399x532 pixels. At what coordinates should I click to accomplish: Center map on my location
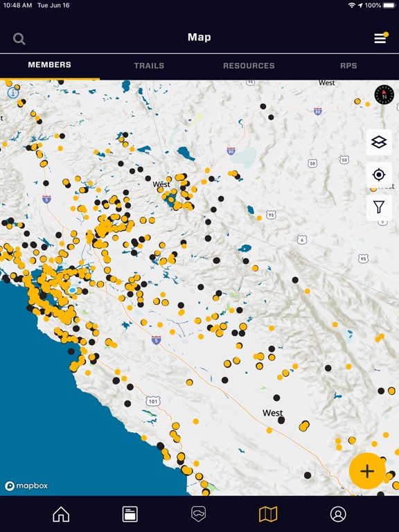click(379, 175)
